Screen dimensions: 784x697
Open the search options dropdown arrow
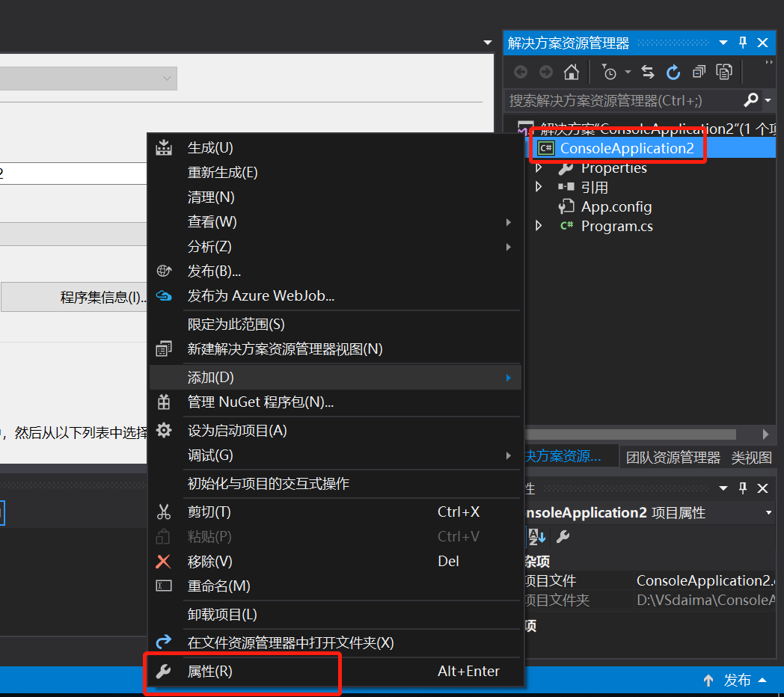(768, 100)
